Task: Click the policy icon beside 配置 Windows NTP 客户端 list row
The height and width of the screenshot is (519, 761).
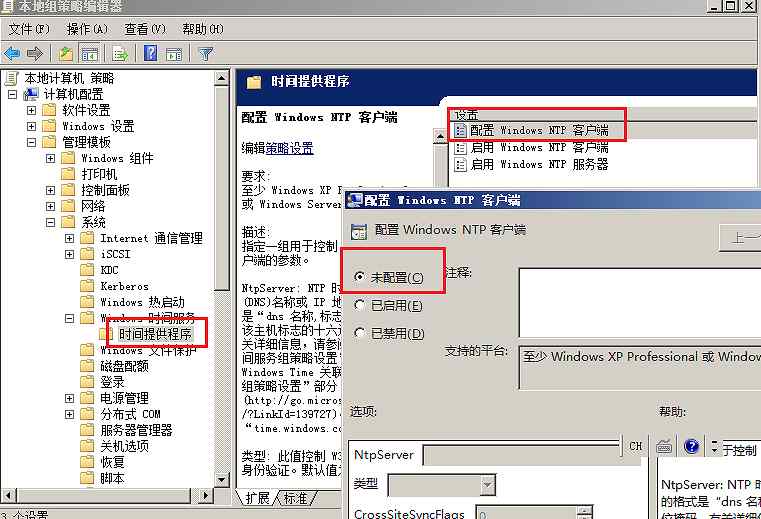Action: 460,130
